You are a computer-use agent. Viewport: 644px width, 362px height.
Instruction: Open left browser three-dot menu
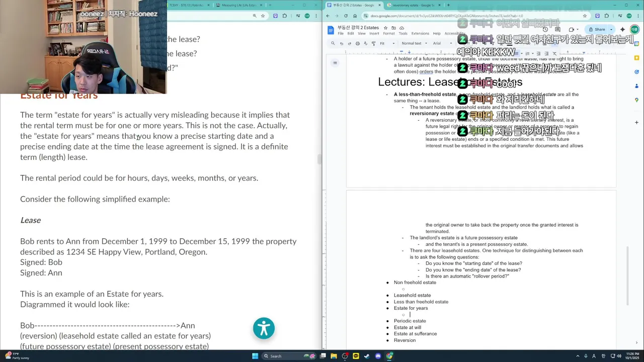point(317,16)
